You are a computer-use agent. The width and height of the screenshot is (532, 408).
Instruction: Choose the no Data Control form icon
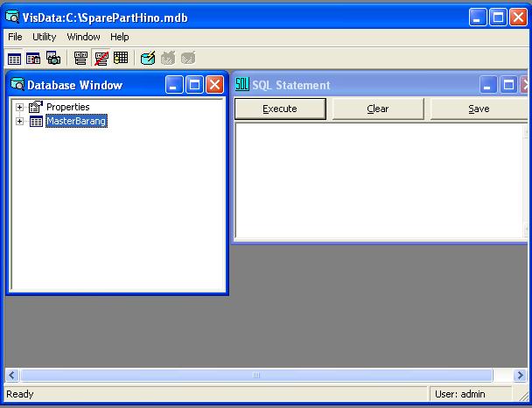(101, 59)
